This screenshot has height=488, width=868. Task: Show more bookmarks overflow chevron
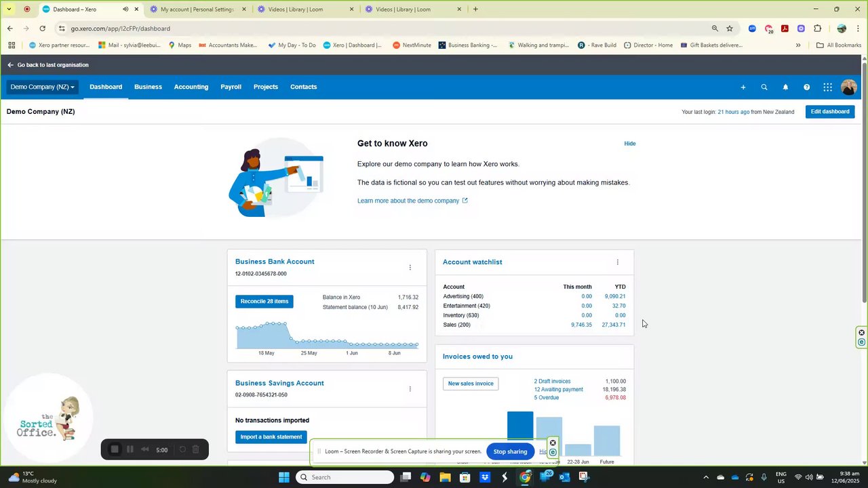click(798, 45)
